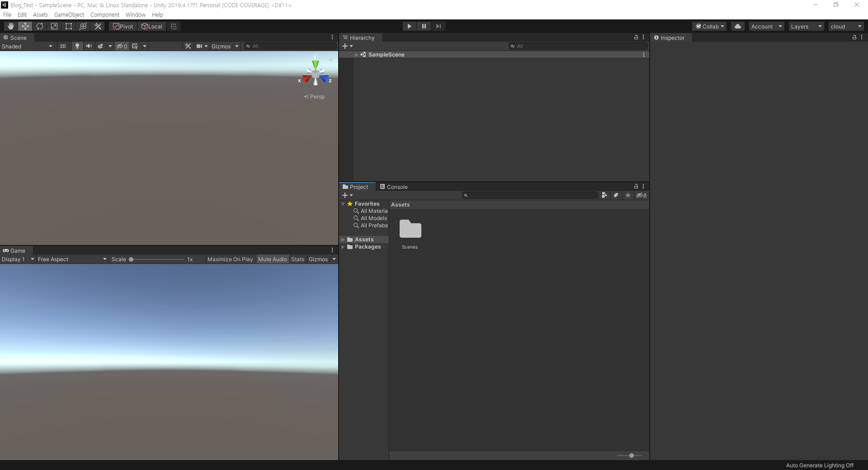This screenshot has width=868, height=470.
Task: Switch to the Console tab
Action: (x=394, y=187)
